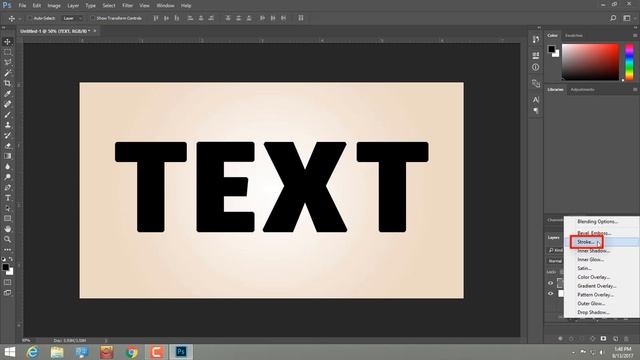Select the Brush tool

(7, 115)
